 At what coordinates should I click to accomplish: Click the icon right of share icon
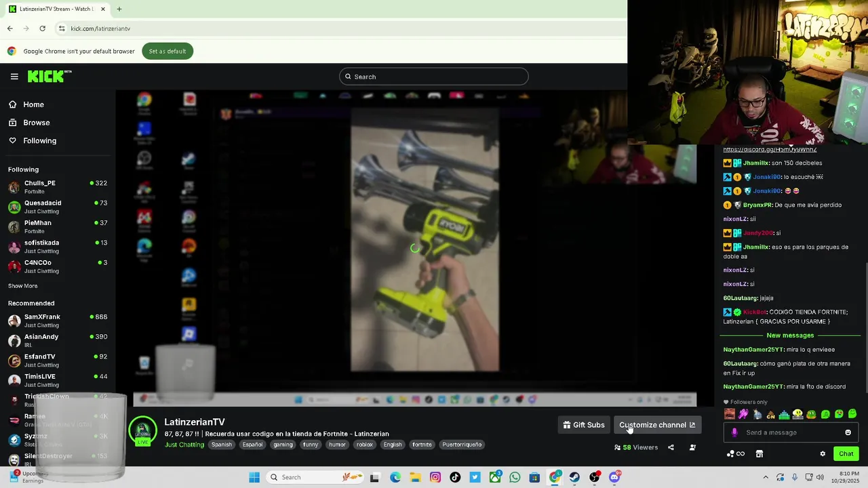click(x=692, y=447)
